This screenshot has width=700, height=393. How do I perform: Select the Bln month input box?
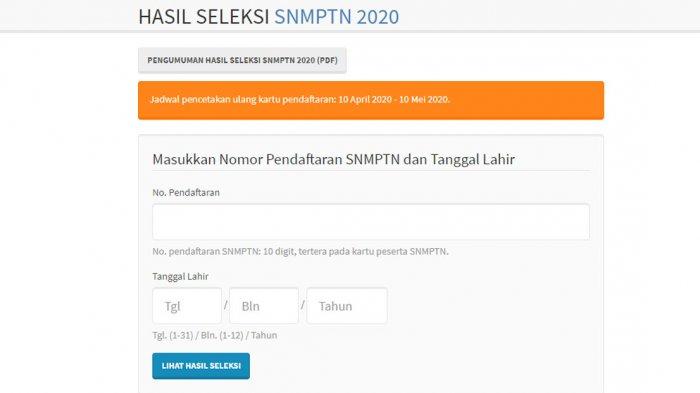264,306
